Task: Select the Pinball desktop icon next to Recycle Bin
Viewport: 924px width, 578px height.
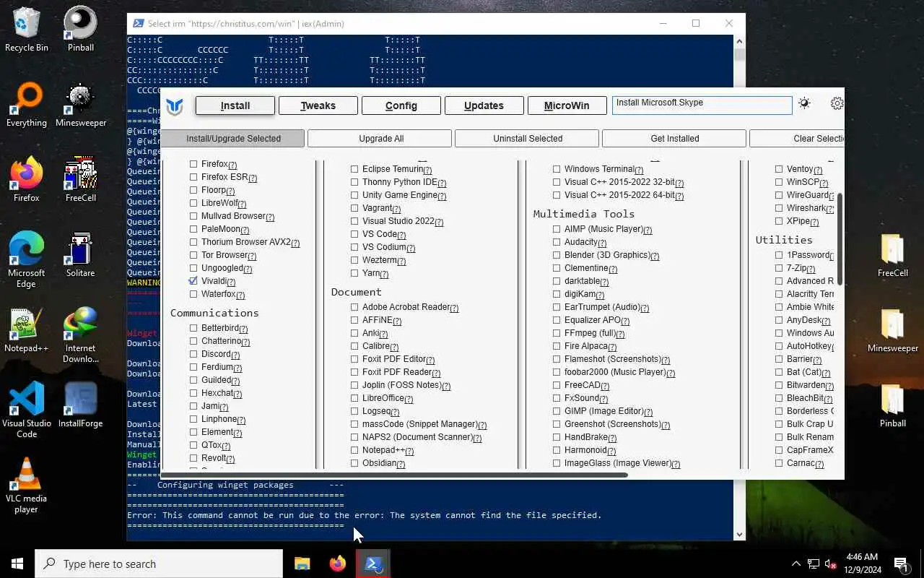Action: 80,30
